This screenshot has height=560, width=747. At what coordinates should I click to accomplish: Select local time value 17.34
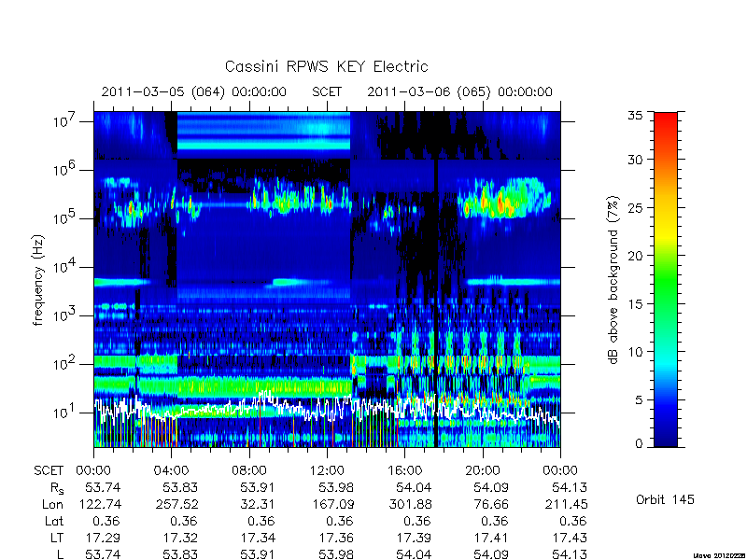click(x=259, y=538)
